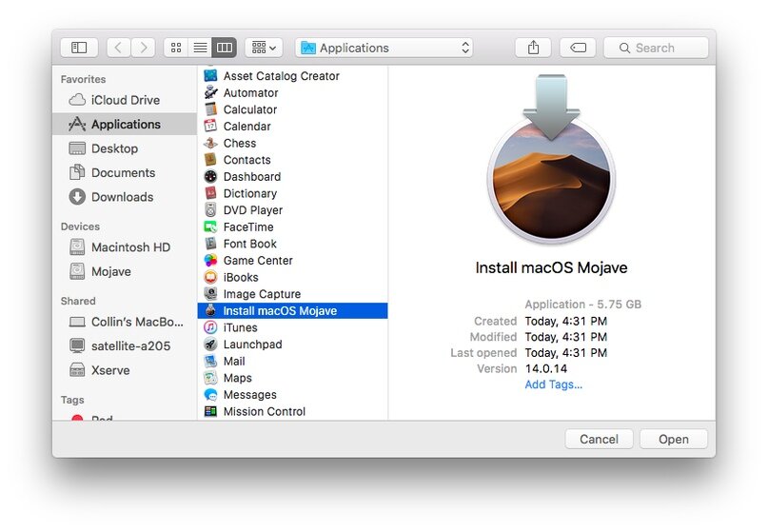768x532 pixels.
Task: Switch to column view
Action: pyautogui.click(x=225, y=48)
